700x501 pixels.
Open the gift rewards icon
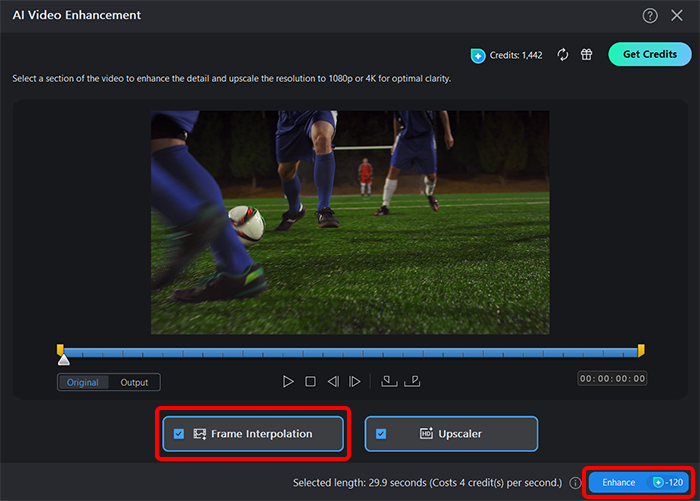(x=586, y=54)
